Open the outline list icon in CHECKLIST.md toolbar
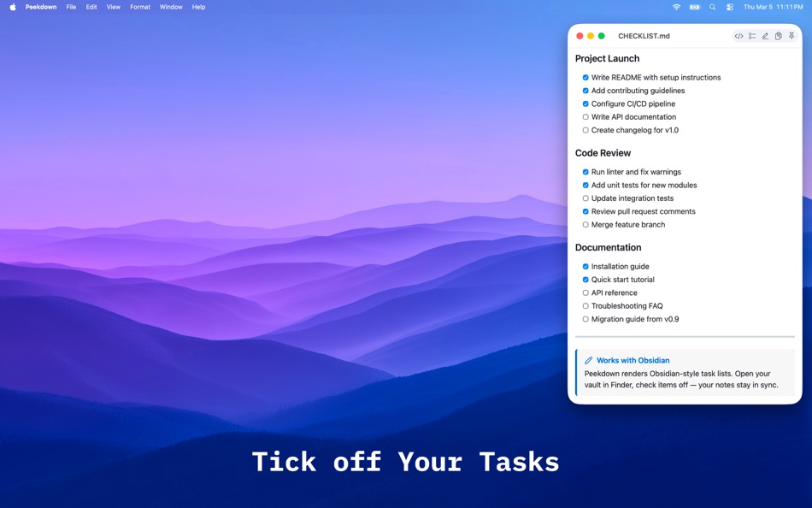Viewport: 812px width, 508px height. (752, 36)
